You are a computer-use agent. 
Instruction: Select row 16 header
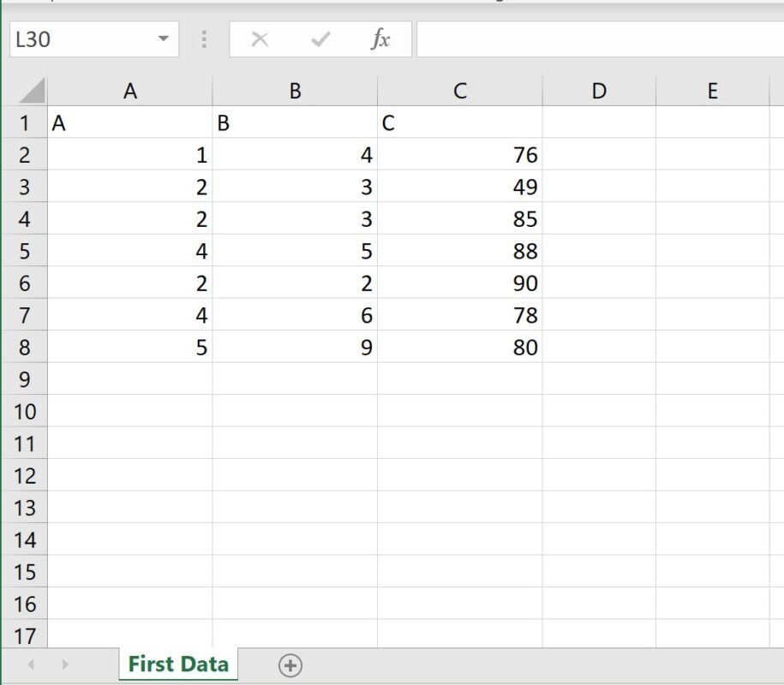[25, 604]
